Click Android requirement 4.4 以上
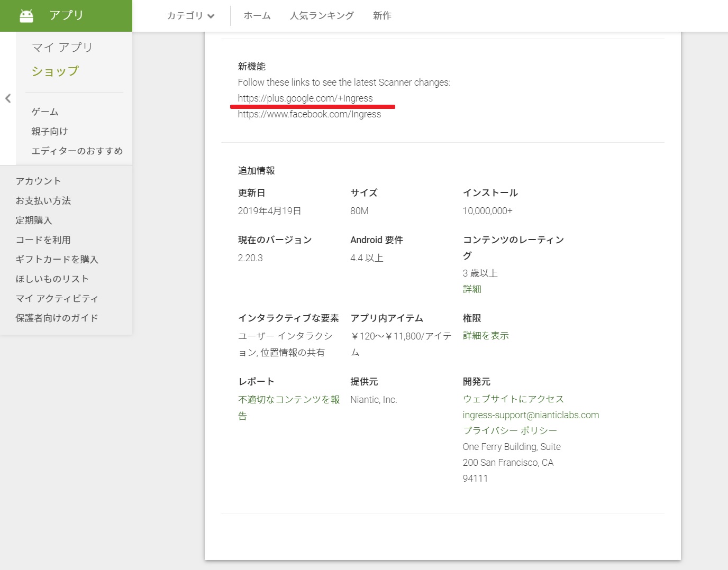 [x=367, y=258]
